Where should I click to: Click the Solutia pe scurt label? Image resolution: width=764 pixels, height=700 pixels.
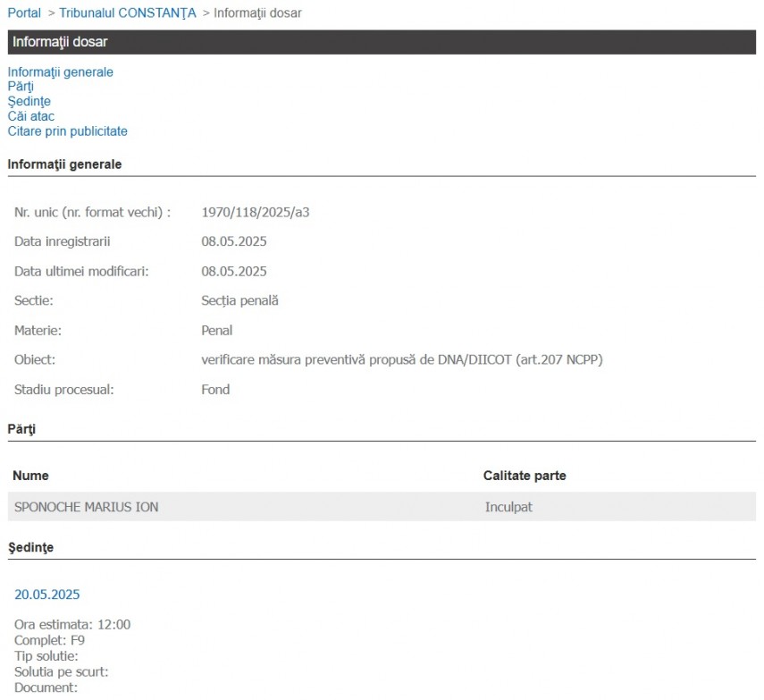click(x=62, y=671)
